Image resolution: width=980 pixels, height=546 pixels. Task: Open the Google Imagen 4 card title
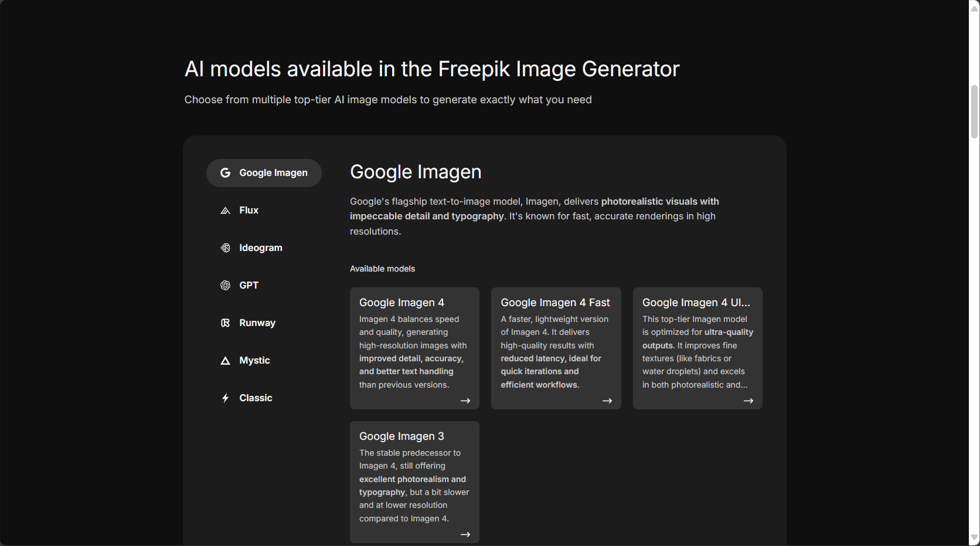pos(401,303)
